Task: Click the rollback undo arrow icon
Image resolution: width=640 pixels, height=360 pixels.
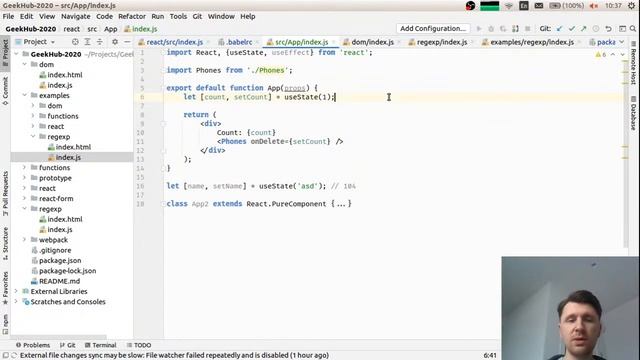Action: pyautogui.click(x=608, y=29)
